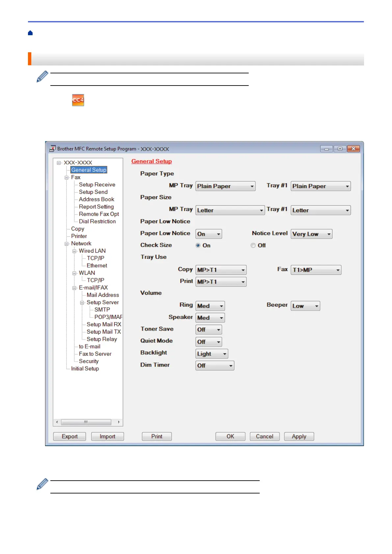The image size is (392, 554).
Task: Open the MP Tray paper size dropdown
Action: [x=230, y=210]
